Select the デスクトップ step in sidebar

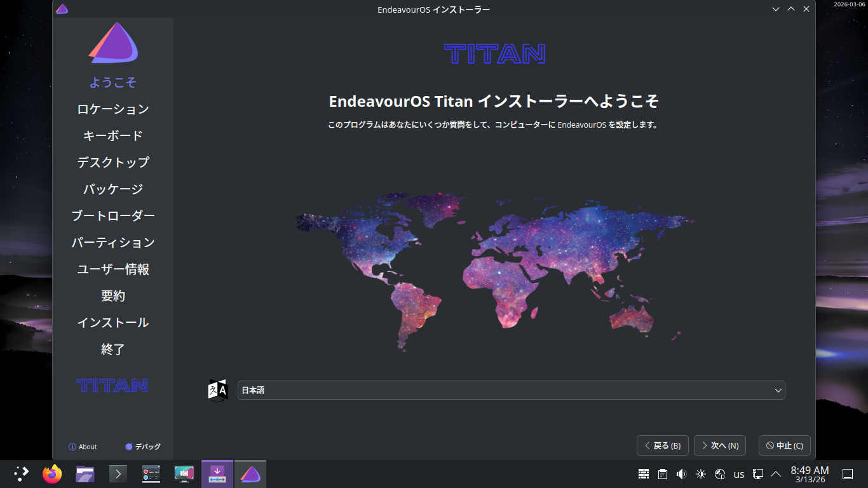click(x=113, y=163)
